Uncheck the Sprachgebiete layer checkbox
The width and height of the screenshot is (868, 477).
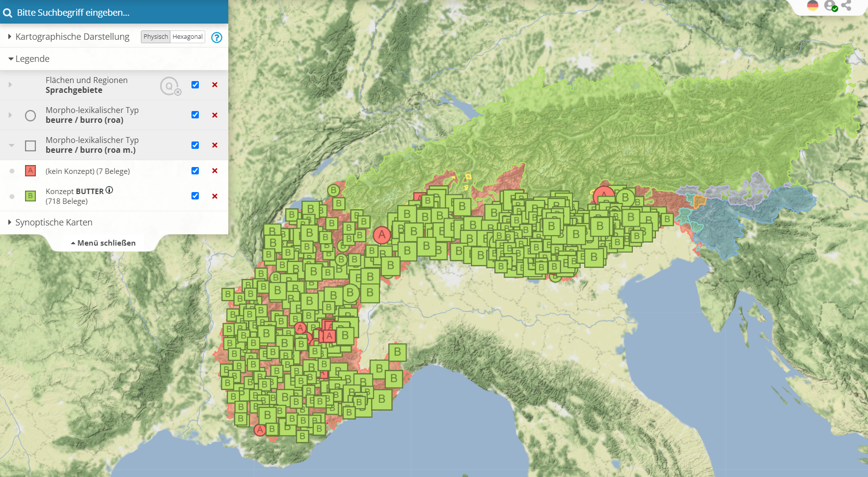[195, 85]
